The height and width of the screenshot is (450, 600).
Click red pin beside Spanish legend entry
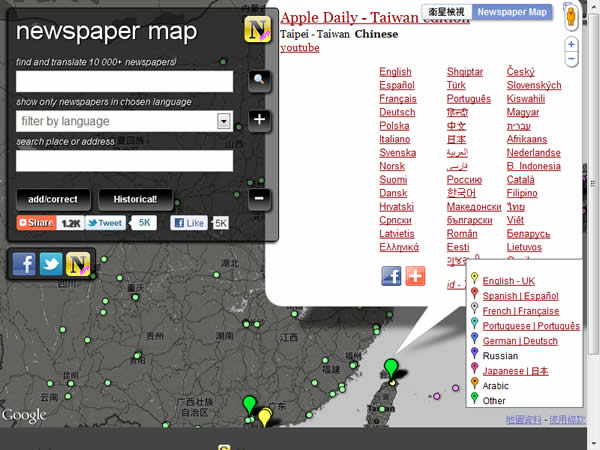474,293
